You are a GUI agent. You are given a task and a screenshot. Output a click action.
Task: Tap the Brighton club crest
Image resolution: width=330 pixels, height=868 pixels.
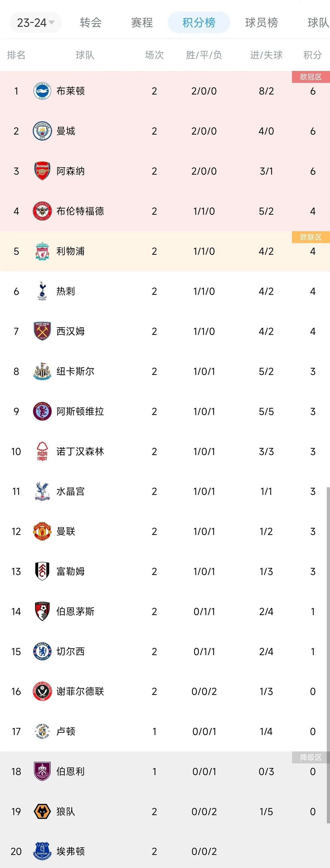pos(42,91)
